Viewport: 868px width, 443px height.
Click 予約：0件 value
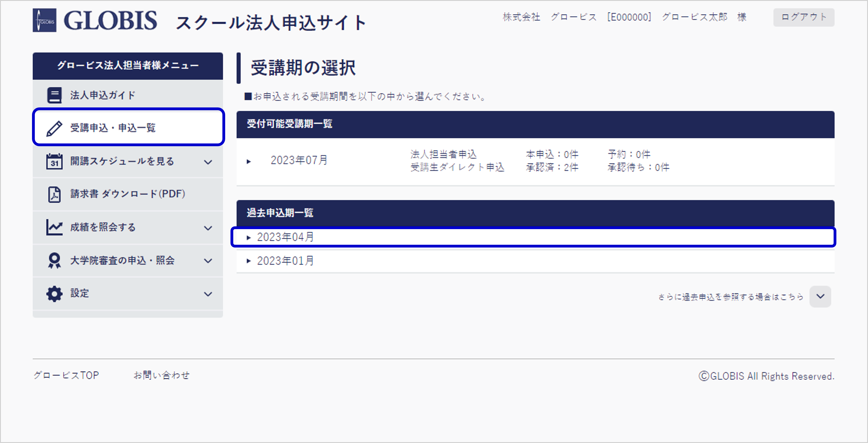click(x=629, y=154)
